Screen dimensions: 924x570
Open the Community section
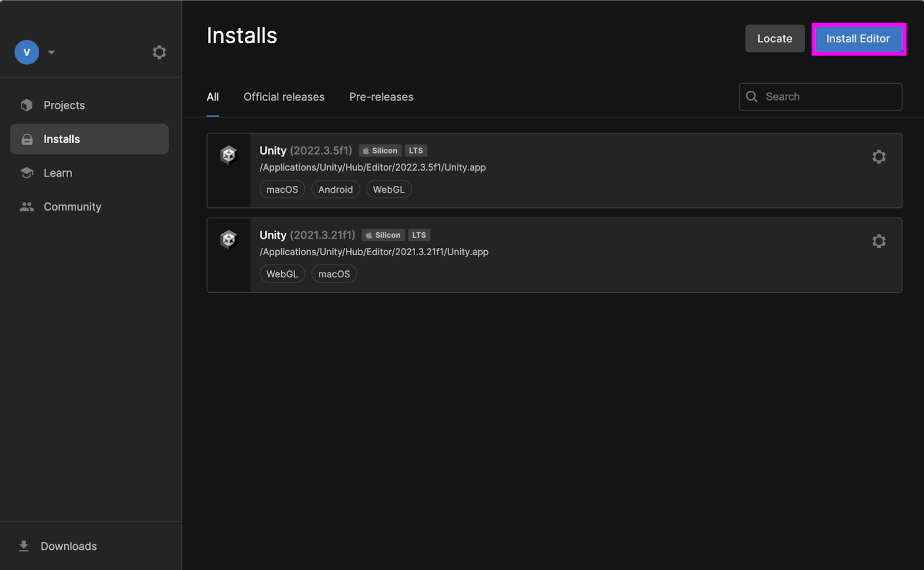[x=72, y=207]
